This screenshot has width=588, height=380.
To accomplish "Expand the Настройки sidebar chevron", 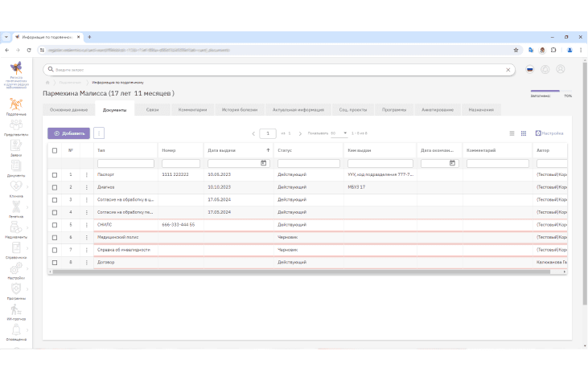I will [27, 268].
